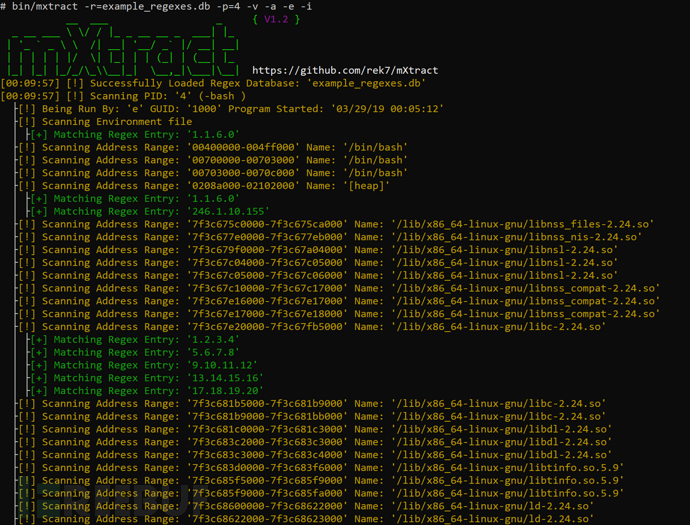Click the first libtinfo.so.5.9 path
The width and height of the screenshot is (690, 525).
(x=508, y=467)
